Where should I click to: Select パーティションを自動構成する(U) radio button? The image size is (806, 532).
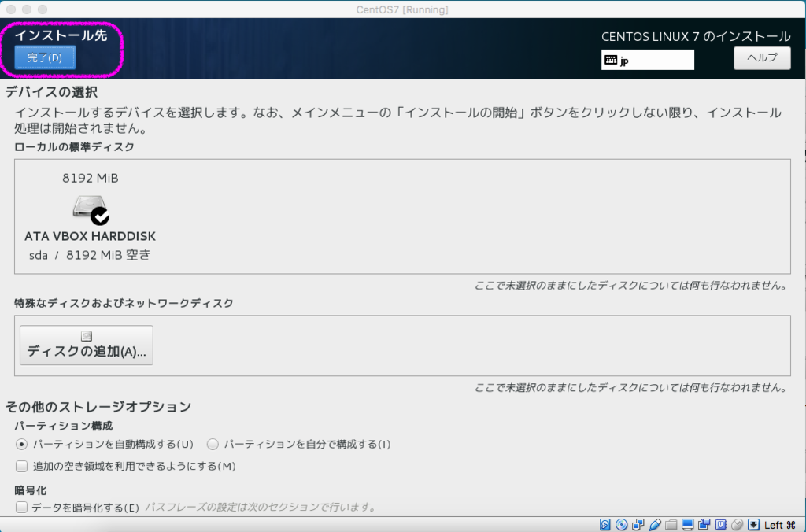point(21,444)
